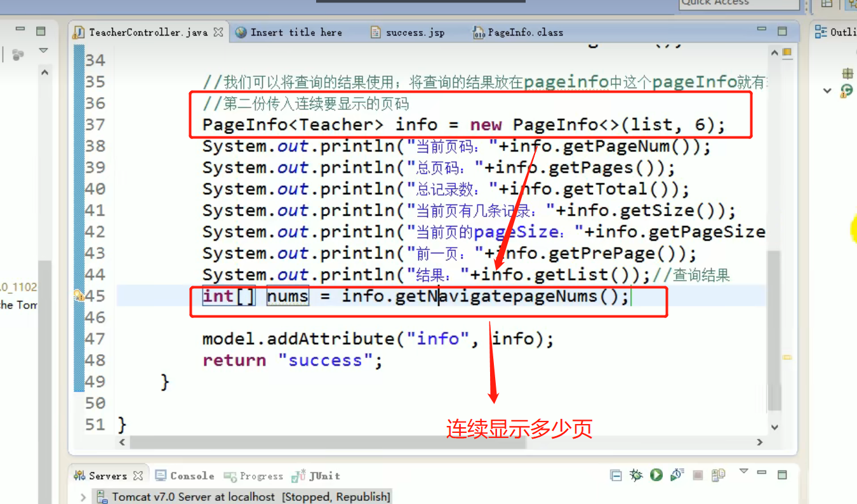Minimize the Servers panel

[x=762, y=473]
